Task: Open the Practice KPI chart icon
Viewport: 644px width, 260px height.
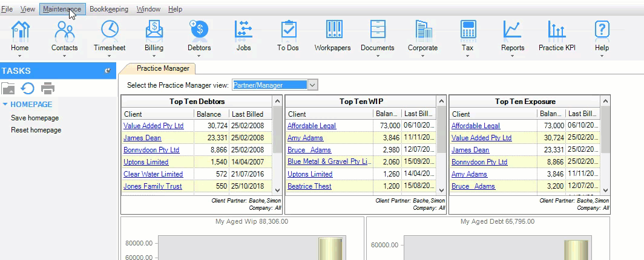Action: point(556,30)
